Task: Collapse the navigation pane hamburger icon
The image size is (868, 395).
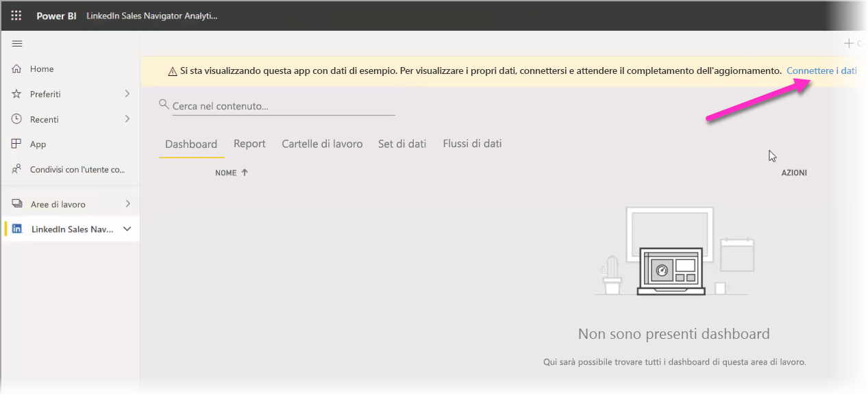Action: pyautogui.click(x=17, y=43)
